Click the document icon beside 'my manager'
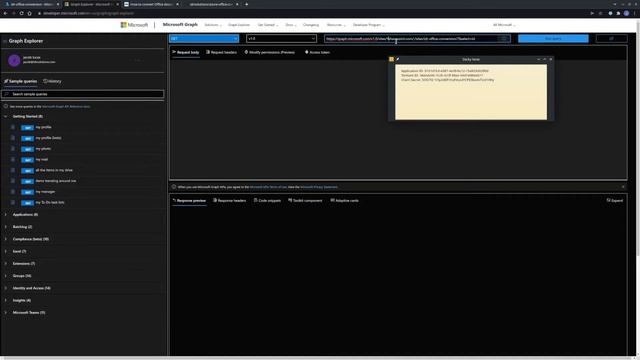Image resolution: width=640 pixels, height=360 pixels. point(13,191)
